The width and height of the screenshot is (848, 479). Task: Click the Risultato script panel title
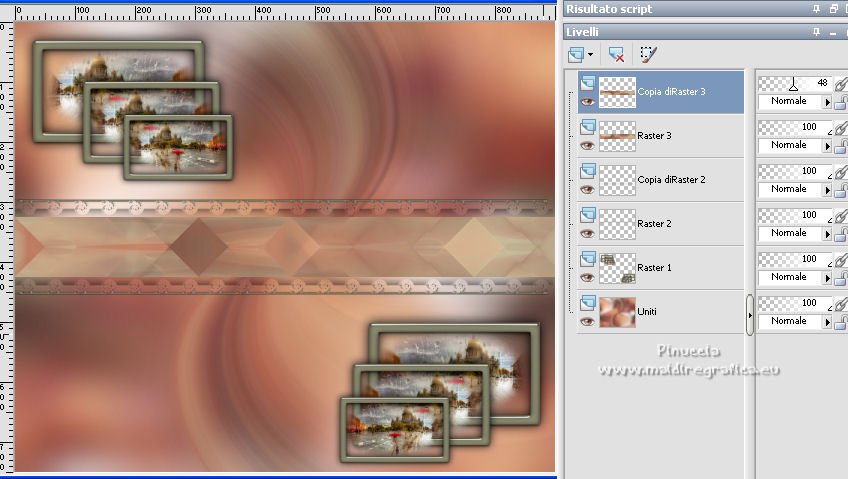[x=609, y=9]
